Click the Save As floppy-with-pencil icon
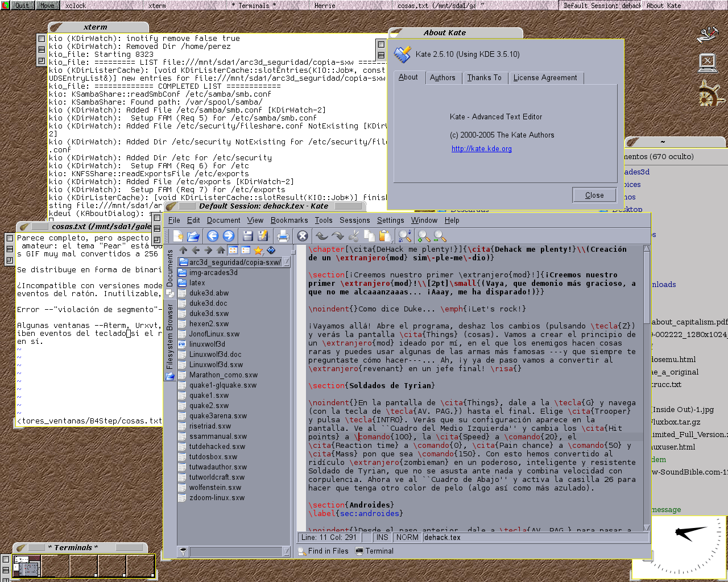The width and height of the screenshot is (728, 582). 263,236
